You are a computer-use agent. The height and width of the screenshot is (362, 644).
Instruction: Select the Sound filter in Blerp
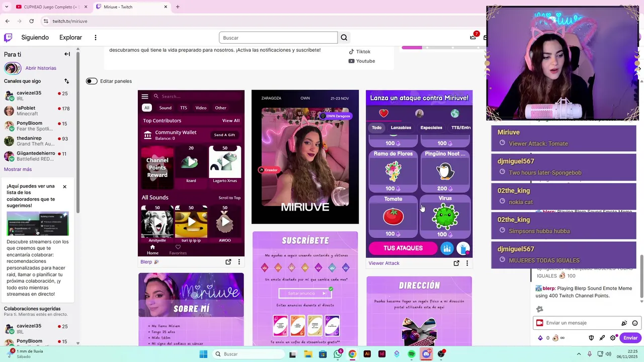coord(166,108)
